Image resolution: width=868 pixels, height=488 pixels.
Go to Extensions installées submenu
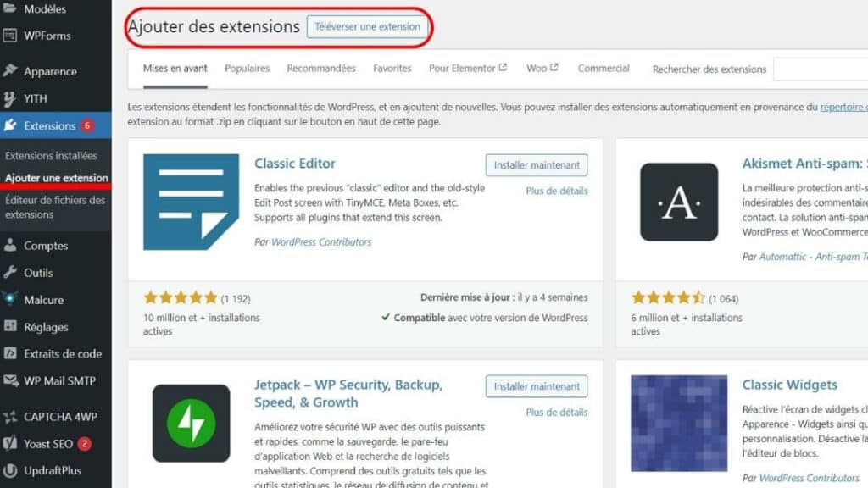pyautogui.click(x=51, y=156)
